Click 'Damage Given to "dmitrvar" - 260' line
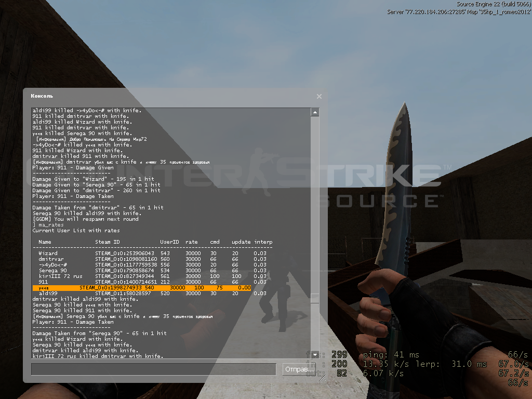Viewport: 532px width, 399px height. [96, 190]
